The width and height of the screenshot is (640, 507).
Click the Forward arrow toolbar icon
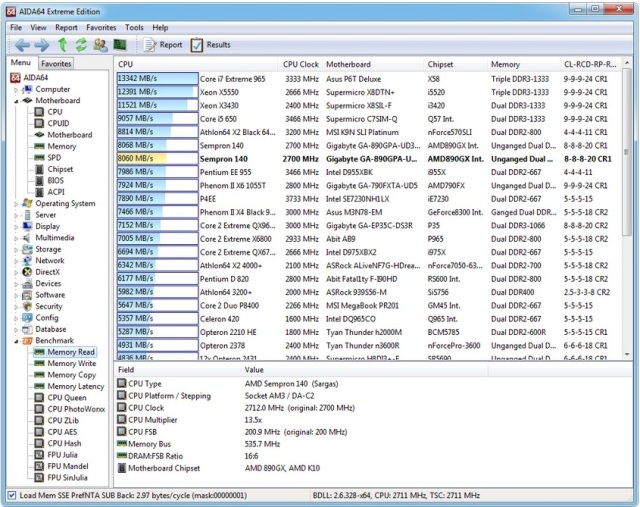pos(42,44)
